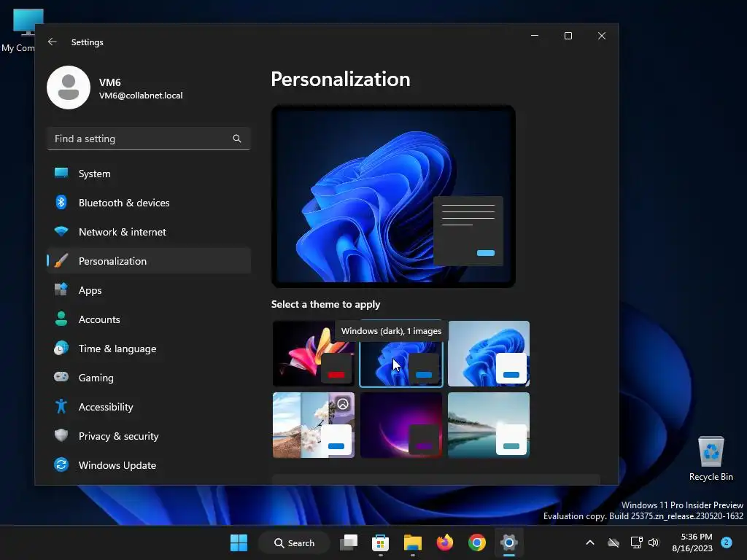
Task: Apply the spotlight theme with flowers
Action: (313, 425)
